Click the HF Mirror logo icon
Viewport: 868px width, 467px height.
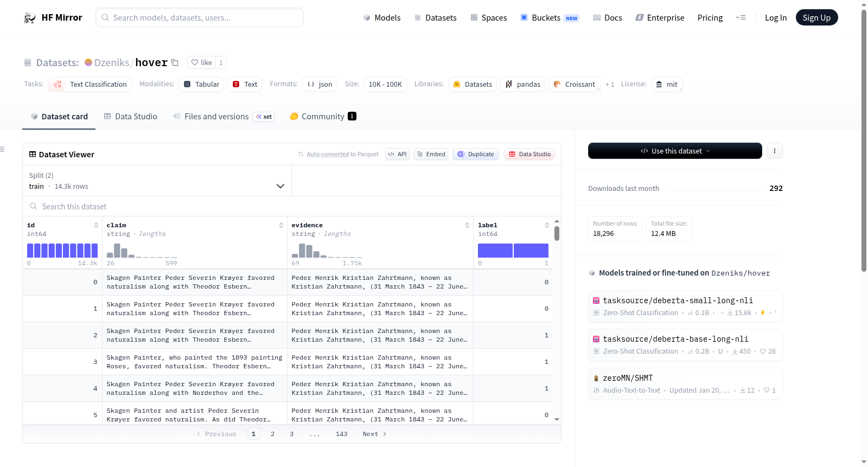pyautogui.click(x=30, y=18)
